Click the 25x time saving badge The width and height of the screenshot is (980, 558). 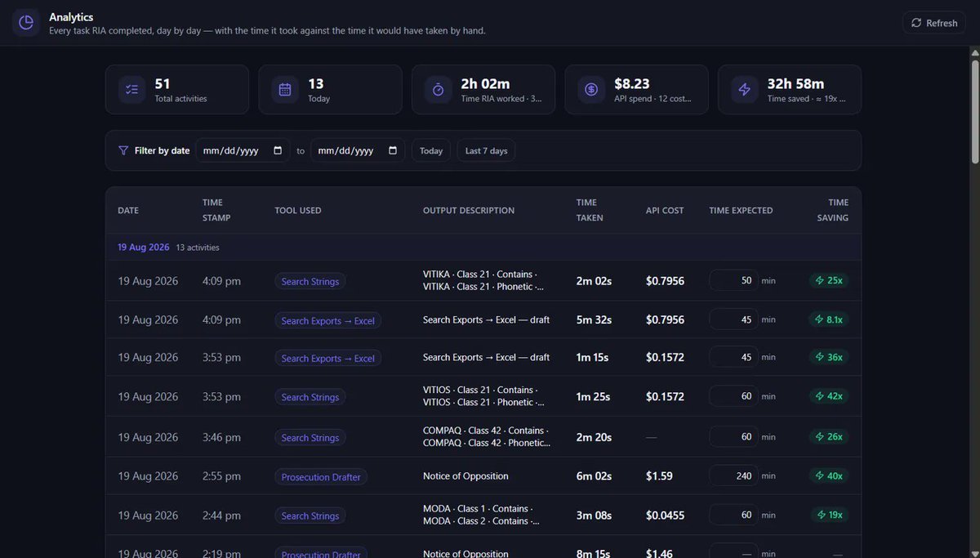(x=829, y=280)
